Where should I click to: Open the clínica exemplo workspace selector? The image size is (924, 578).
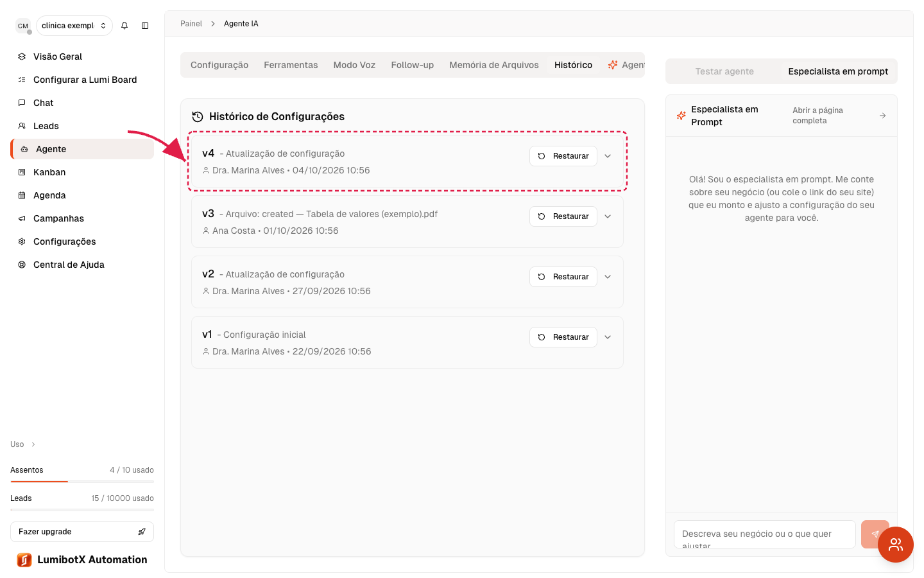click(x=74, y=26)
